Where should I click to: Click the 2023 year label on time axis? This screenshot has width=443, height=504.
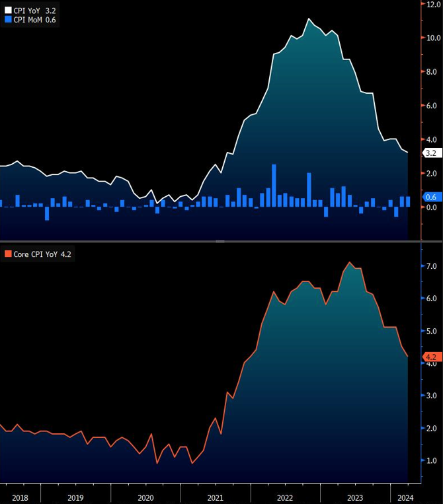[x=355, y=497]
